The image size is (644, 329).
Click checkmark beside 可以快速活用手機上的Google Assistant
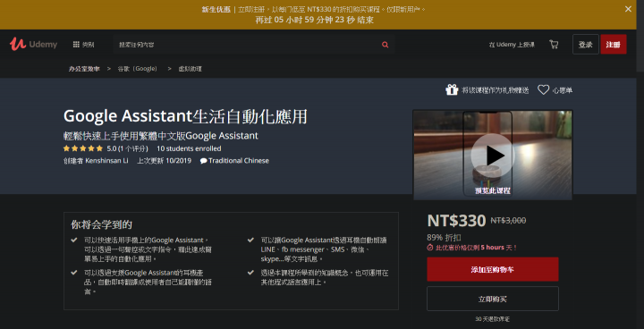click(74, 240)
